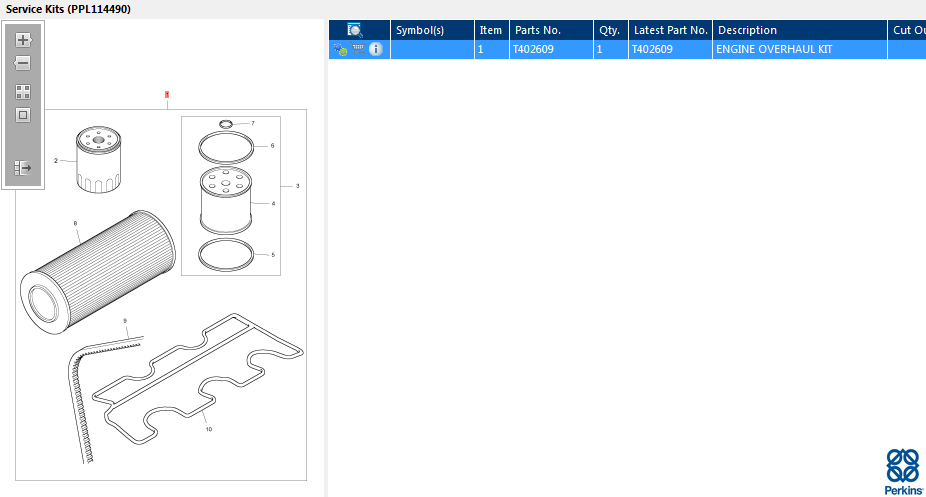Show info for ENGINE OVERHAUL KIT row
Screen dimensions: 926x497
click(376, 49)
